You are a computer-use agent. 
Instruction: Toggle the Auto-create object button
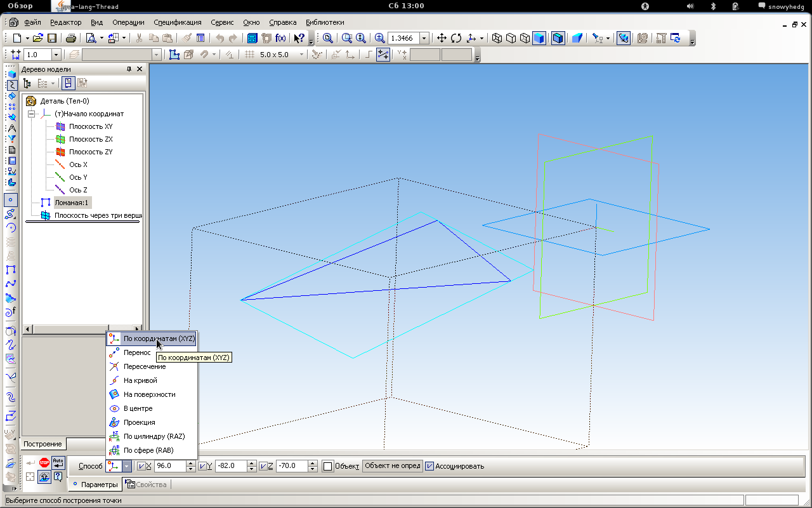coord(58,462)
